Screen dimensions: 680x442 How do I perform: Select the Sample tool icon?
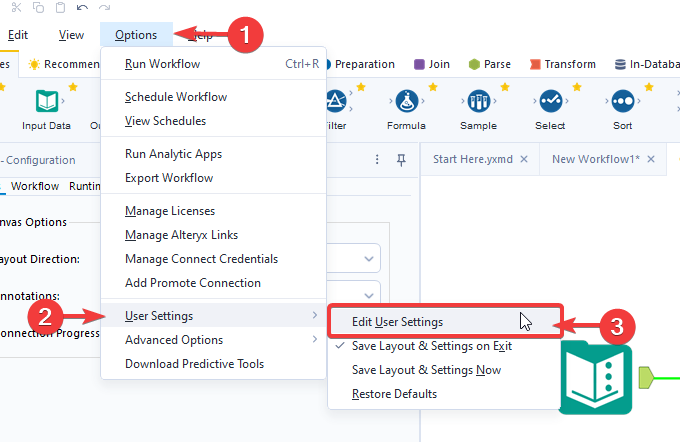pyautogui.click(x=479, y=101)
